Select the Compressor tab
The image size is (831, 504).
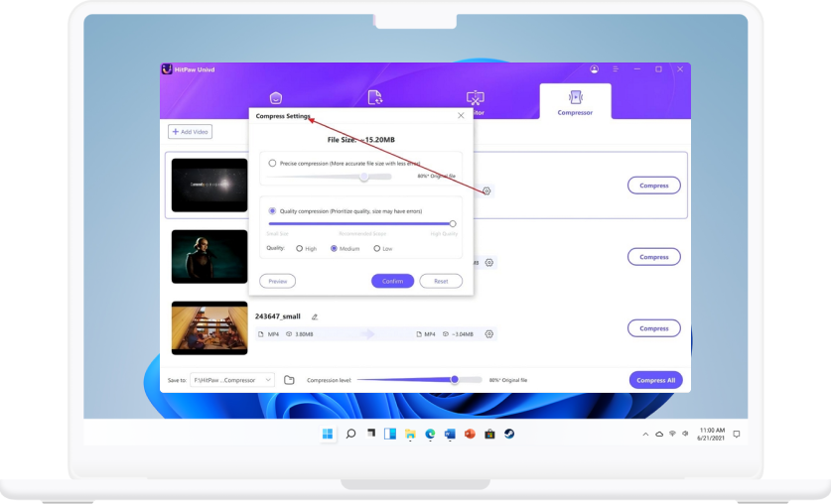pyautogui.click(x=575, y=102)
